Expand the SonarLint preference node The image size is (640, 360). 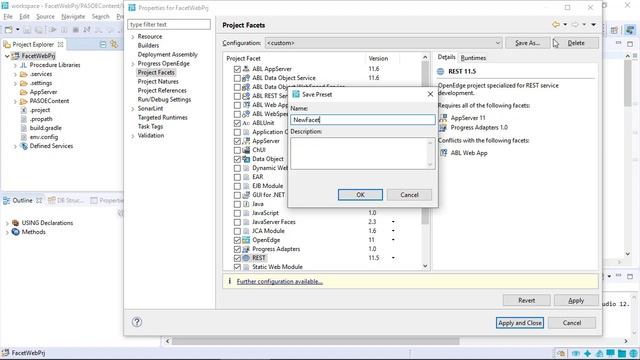click(133, 109)
